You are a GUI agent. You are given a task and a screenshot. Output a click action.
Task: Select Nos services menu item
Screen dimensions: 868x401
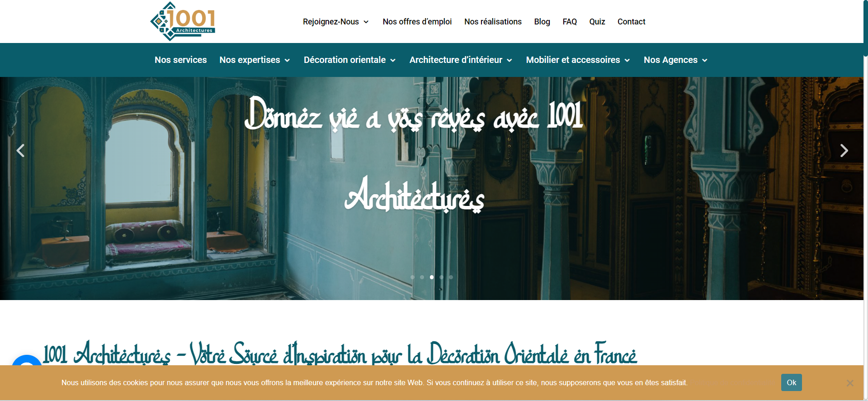tap(180, 60)
